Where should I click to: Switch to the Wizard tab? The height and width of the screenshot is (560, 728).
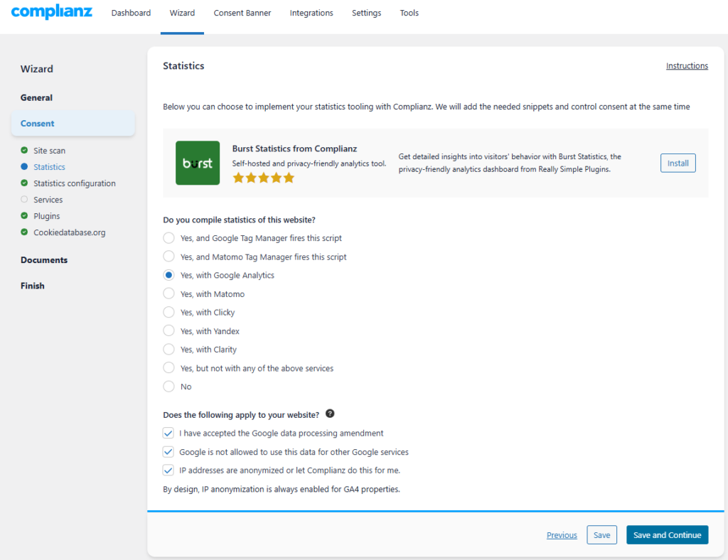(182, 13)
